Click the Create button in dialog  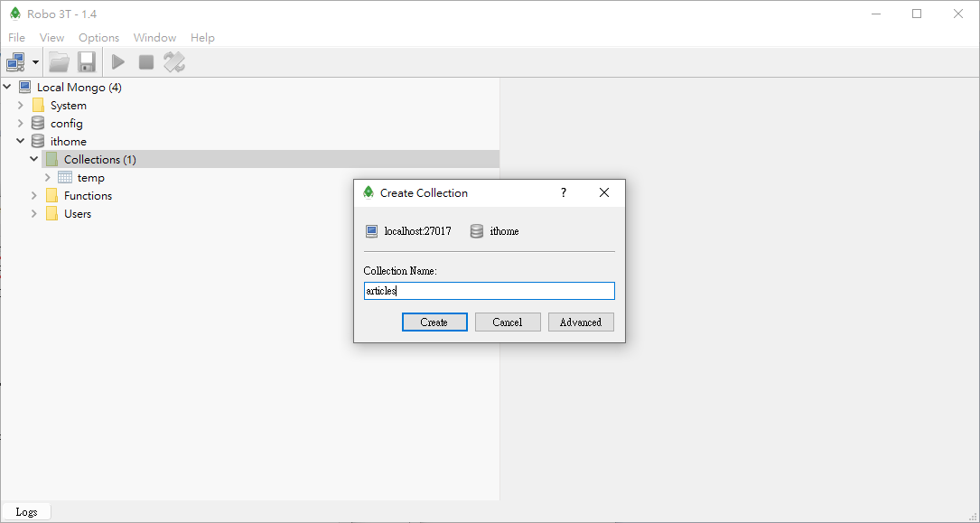(434, 322)
